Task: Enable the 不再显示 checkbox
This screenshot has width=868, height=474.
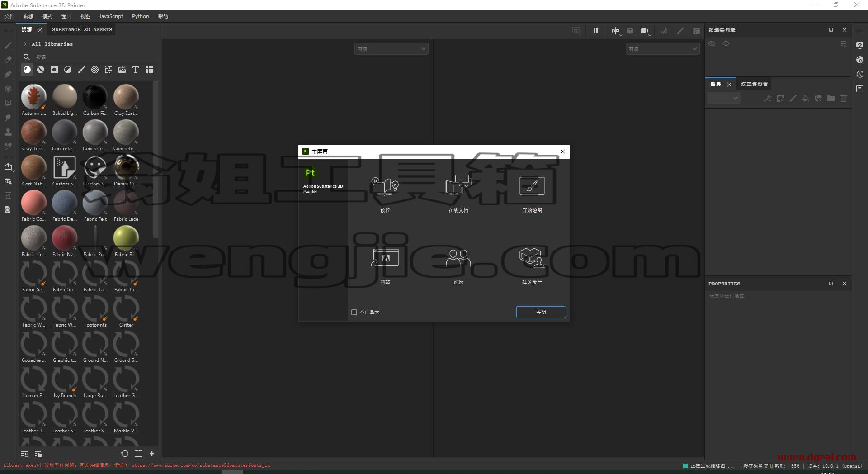Action: (x=354, y=312)
